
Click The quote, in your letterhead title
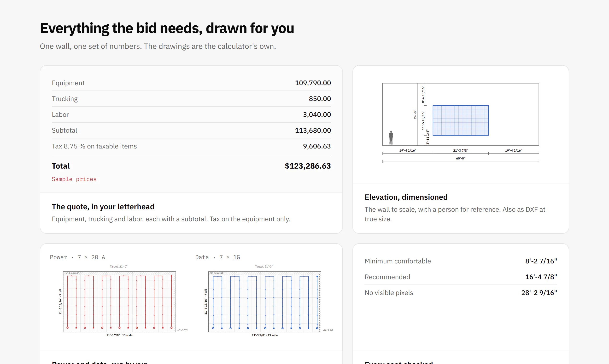(x=103, y=207)
